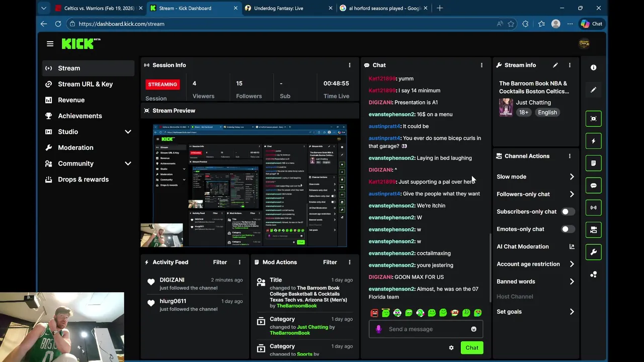This screenshot has width=644, height=362.
Task: Open the Session Info three-dot menu
Action: pyautogui.click(x=350, y=65)
